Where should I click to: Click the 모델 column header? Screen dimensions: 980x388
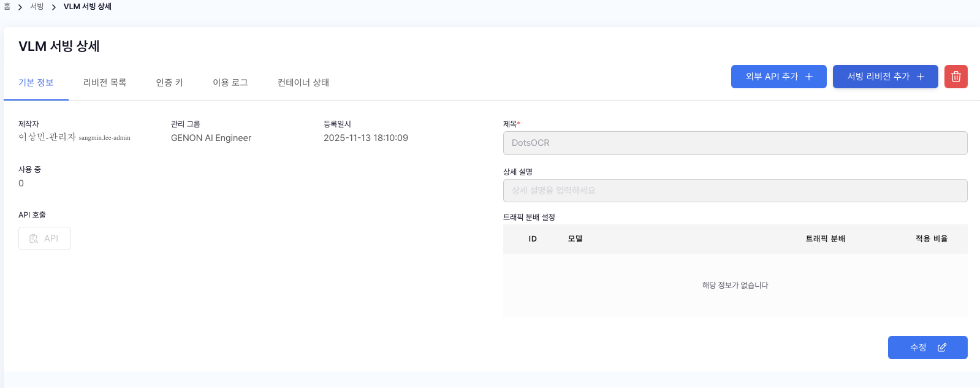tap(575, 239)
